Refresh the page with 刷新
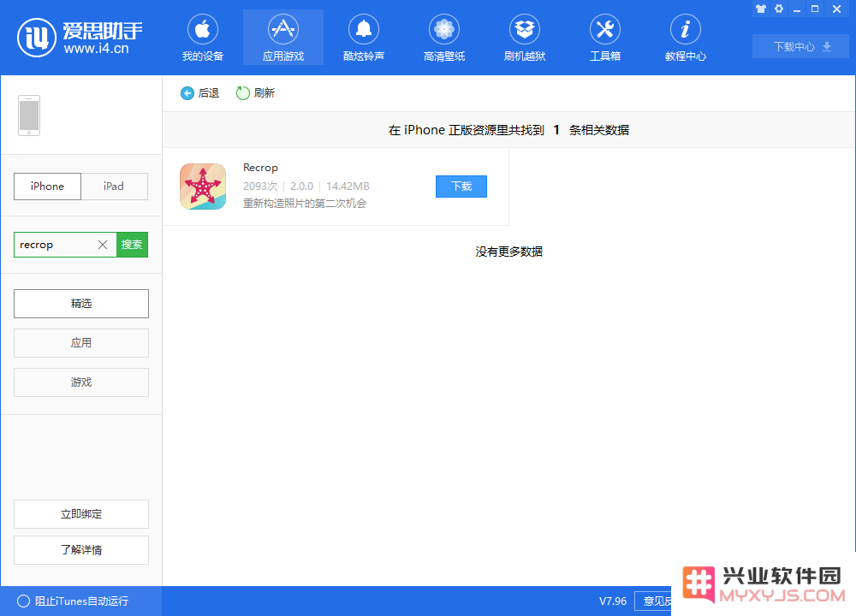 pyautogui.click(x=255, y=93)
